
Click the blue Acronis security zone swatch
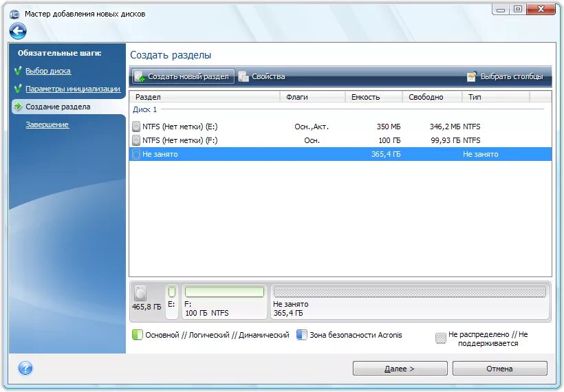click(301, 335)
